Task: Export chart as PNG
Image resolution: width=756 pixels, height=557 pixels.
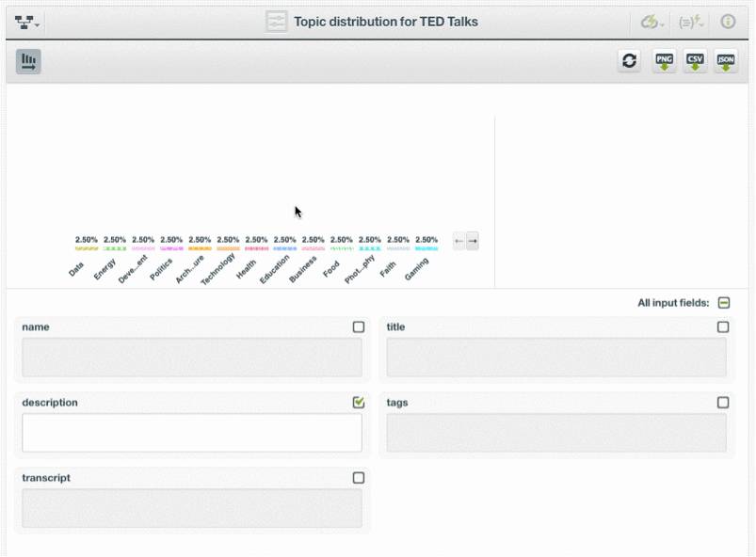Action: click(x=665, y=61)
